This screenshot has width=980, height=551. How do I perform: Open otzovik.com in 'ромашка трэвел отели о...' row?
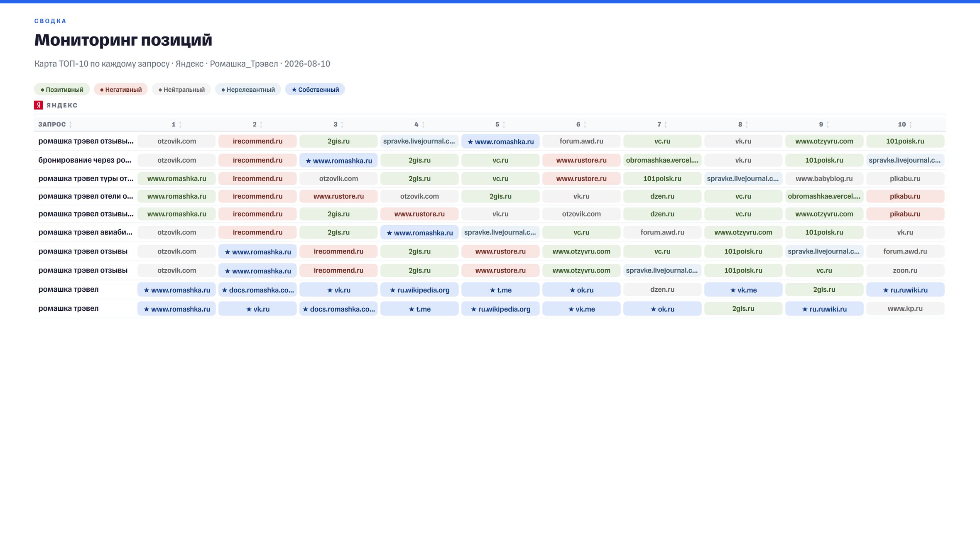click(419, 196)
